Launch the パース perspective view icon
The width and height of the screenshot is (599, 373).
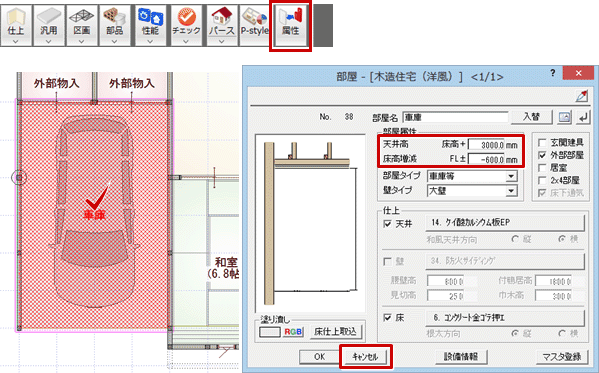222,21
